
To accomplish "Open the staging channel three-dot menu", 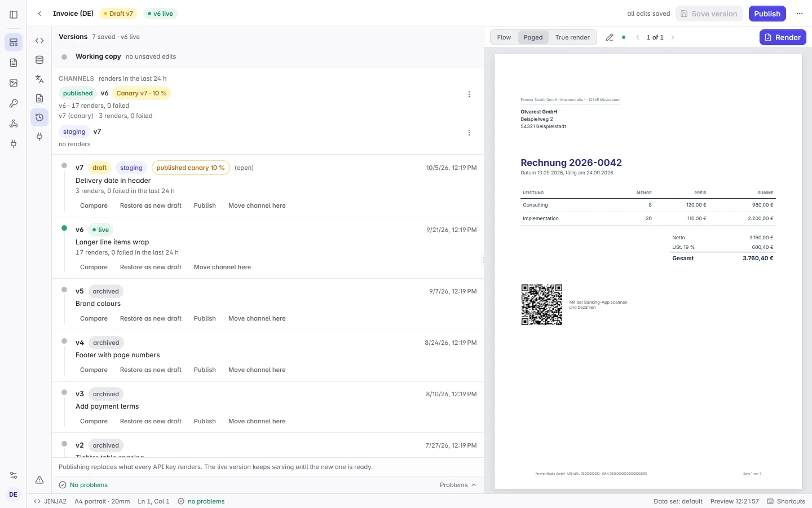I will [469, 133].
